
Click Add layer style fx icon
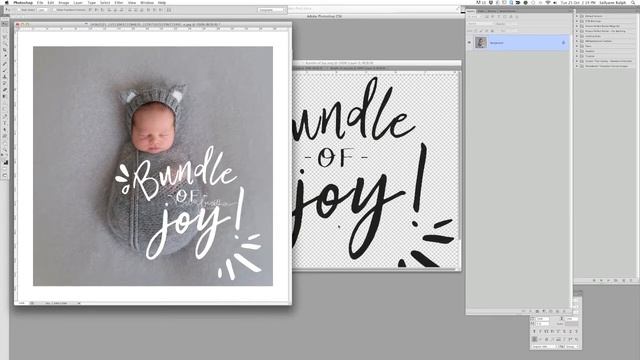click(531, 311)
